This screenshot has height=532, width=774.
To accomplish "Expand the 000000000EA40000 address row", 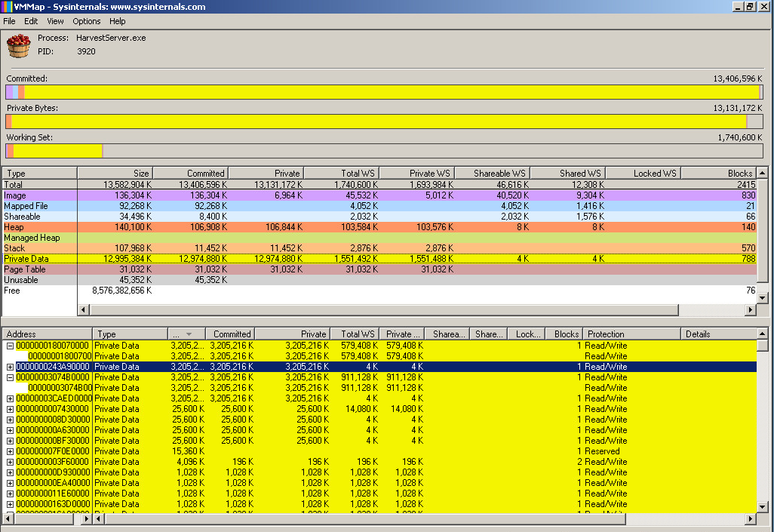I will tap(10, 483).
